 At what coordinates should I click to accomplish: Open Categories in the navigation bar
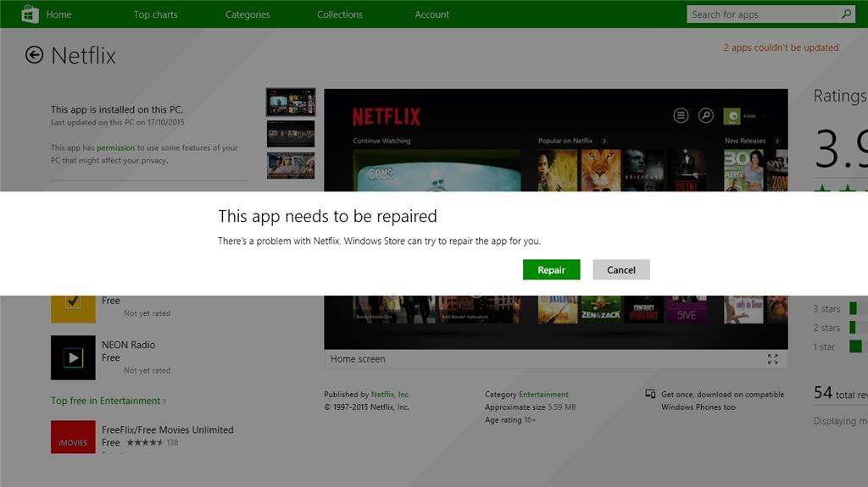(248, 14)
